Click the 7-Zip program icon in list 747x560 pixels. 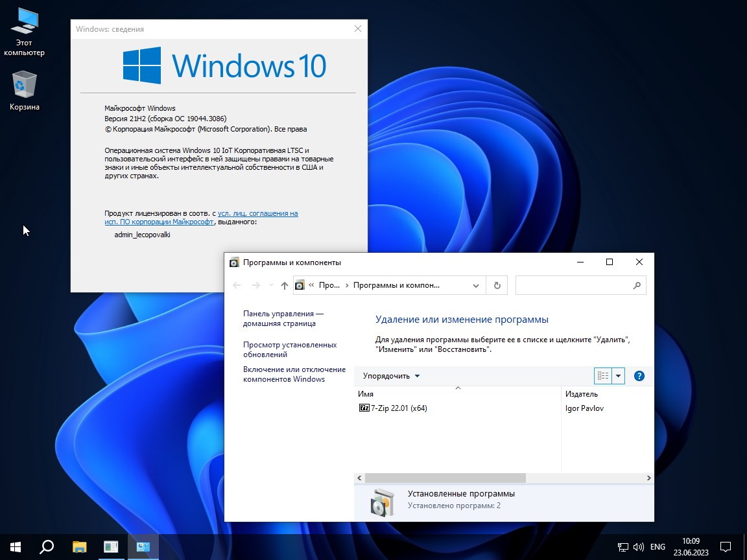[364, 408]
